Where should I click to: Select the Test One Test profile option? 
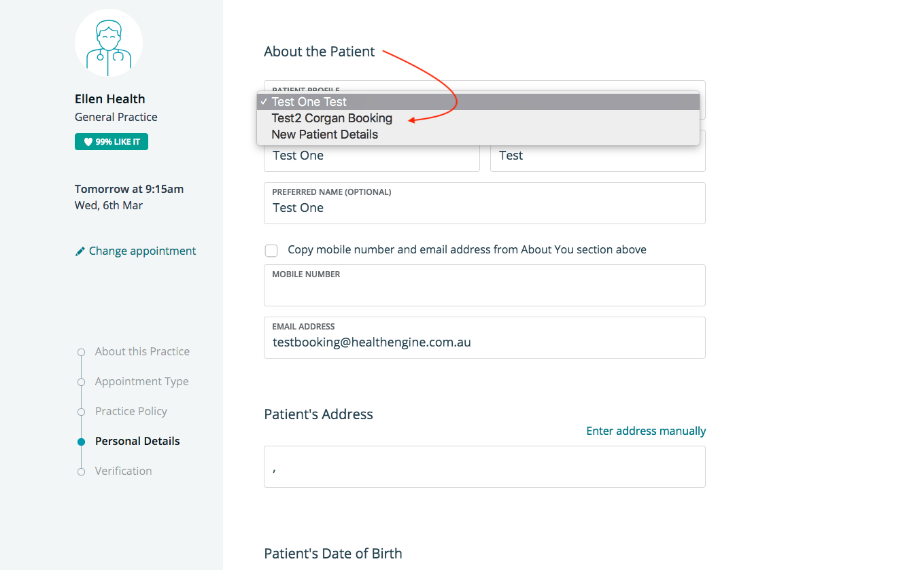pyautogui.click(x=309, y=102)
